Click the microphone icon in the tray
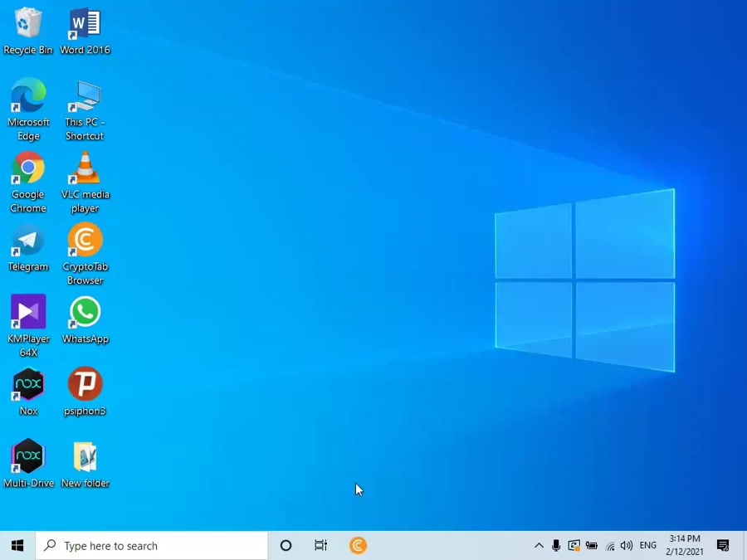The height and width of the screenshot is (560, 747). 556,546
